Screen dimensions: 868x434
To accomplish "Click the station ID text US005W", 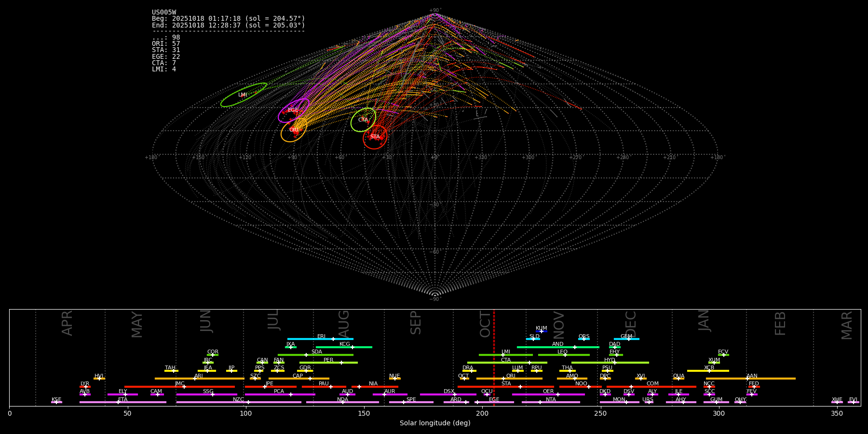I will coord(164,13).
